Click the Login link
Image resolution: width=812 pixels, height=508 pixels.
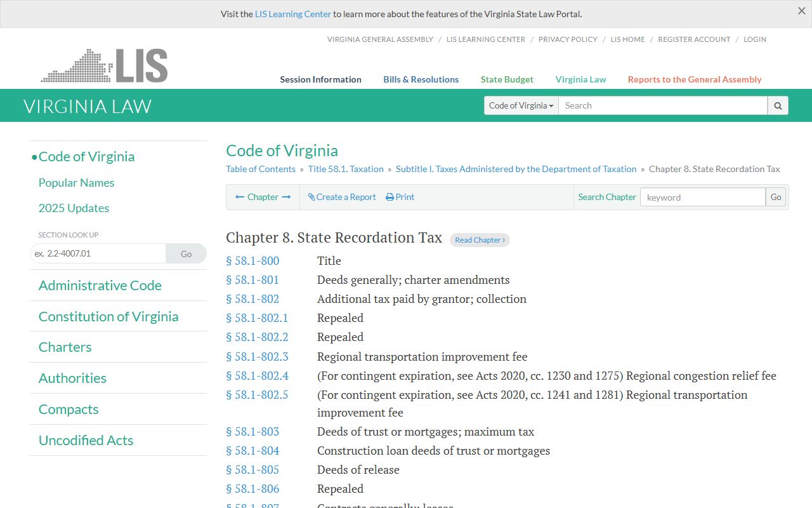(x=755, y=39)
